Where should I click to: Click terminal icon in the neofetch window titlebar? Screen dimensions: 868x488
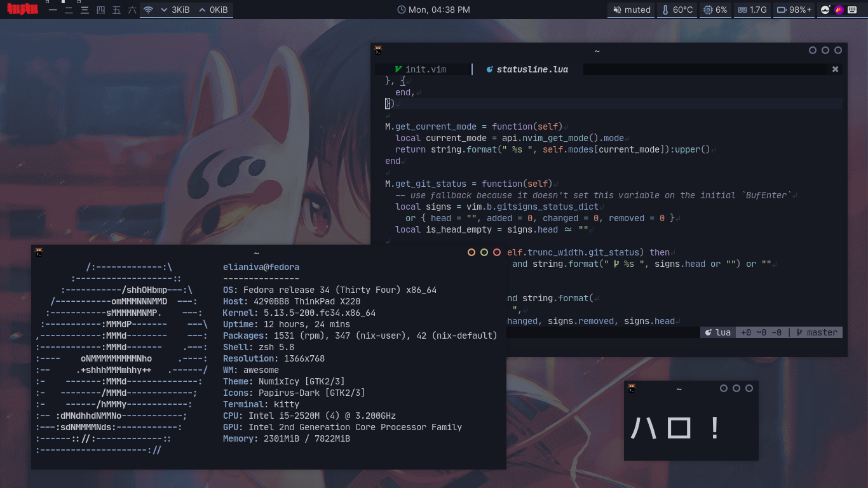coord(39,252)
